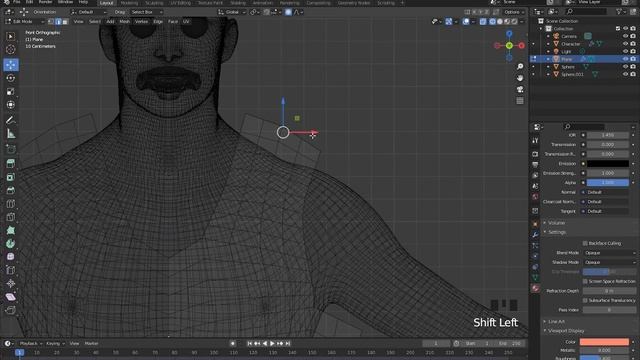Select the Bevel tool
Screen dimensions: 640x360
tap(11, 191)
